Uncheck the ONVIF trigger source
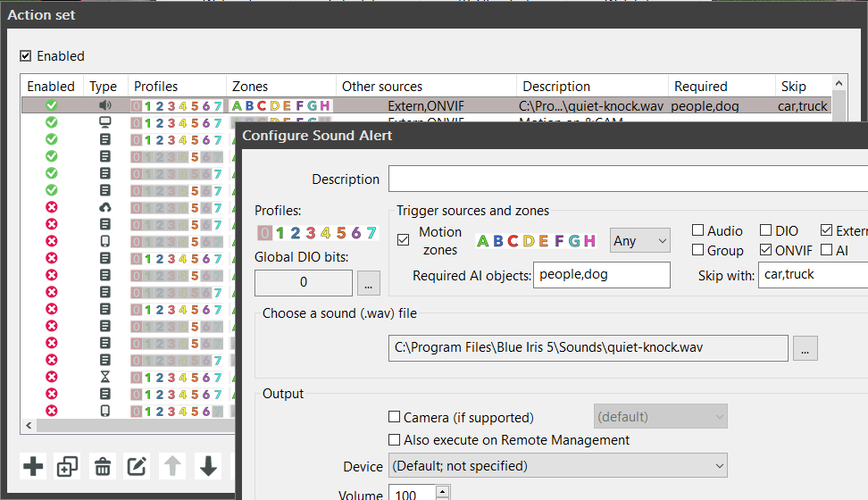Viewport: 868px width, 500px height. coord(766,251)
